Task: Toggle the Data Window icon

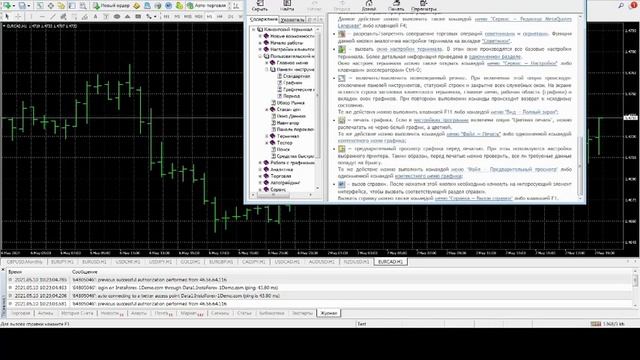Action: click(x=51, y=6)
